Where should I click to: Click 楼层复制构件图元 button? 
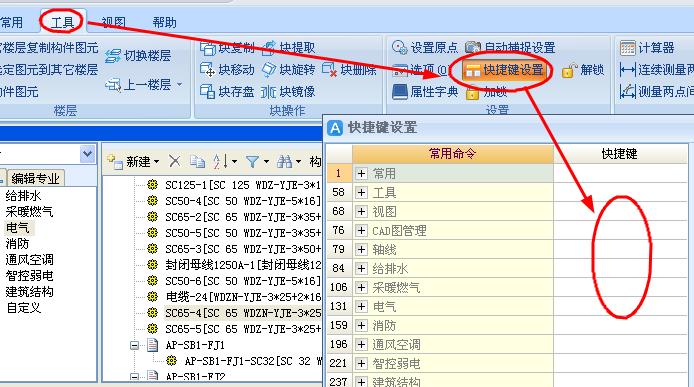(49, 47)
